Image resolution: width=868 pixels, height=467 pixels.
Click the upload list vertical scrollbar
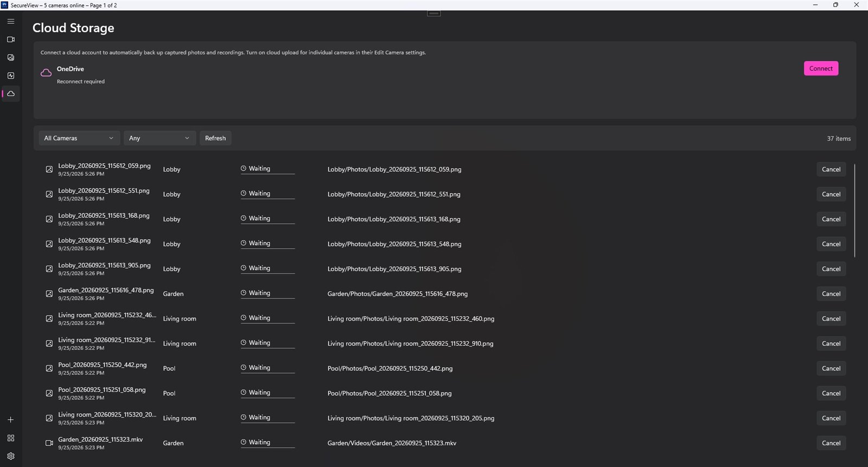(x=854, y=211)
